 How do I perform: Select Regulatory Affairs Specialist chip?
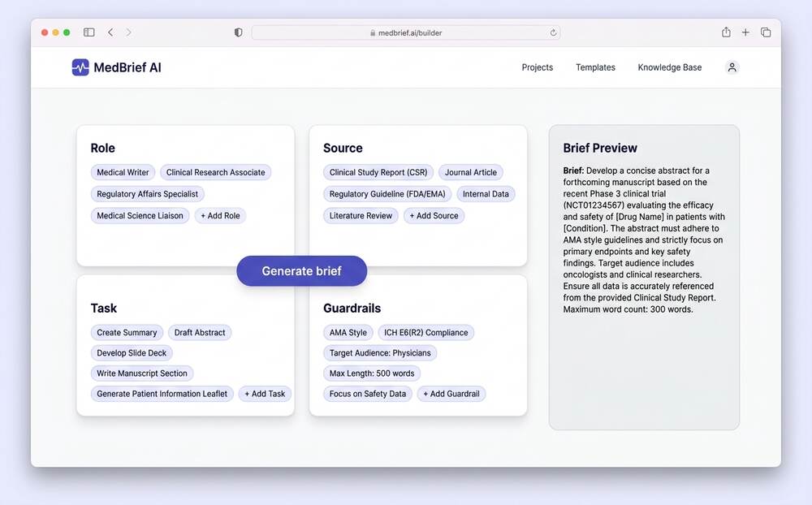pos(147,194)
